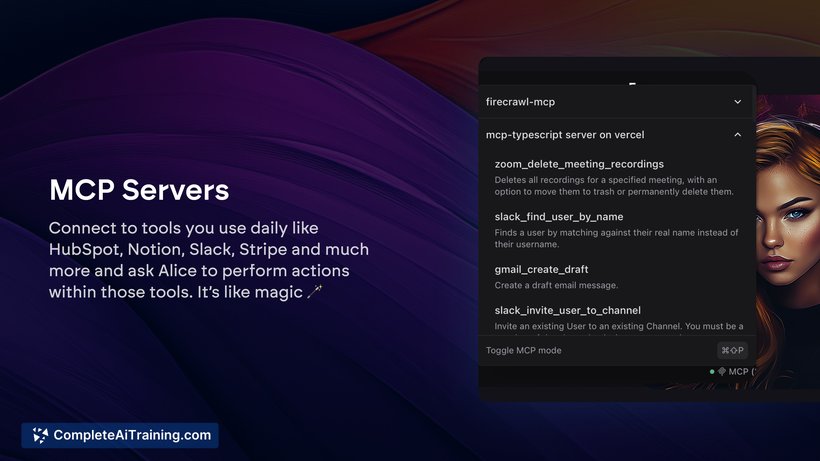Select the firecrawl-mcp server row
Image resolution: width=820 pixels, height=461 pixels.
tap(616, 102)
